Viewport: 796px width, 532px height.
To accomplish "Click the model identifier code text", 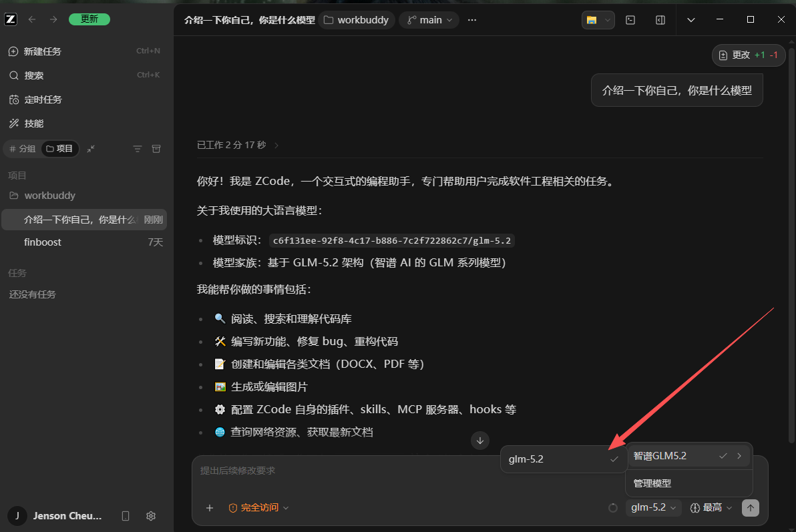I will (x=392, y=240).
